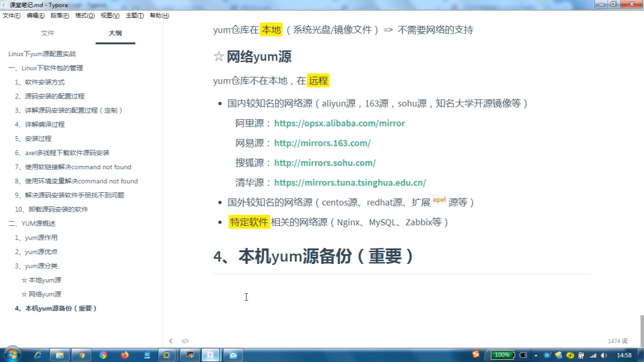Screen dimensions: 644x362
Task: Open the 主题(T) menu
Action: pyautogui.click(x=135, y=16)
